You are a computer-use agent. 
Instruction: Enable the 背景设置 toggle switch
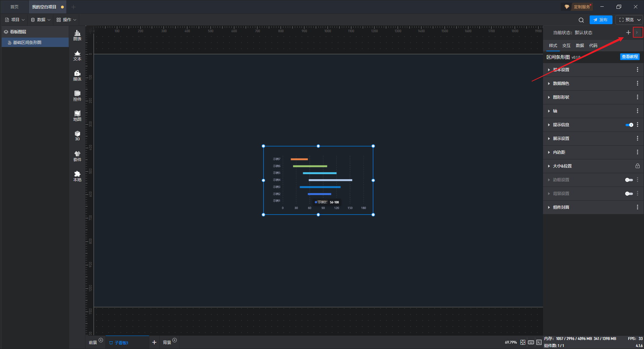coord(629,194)
